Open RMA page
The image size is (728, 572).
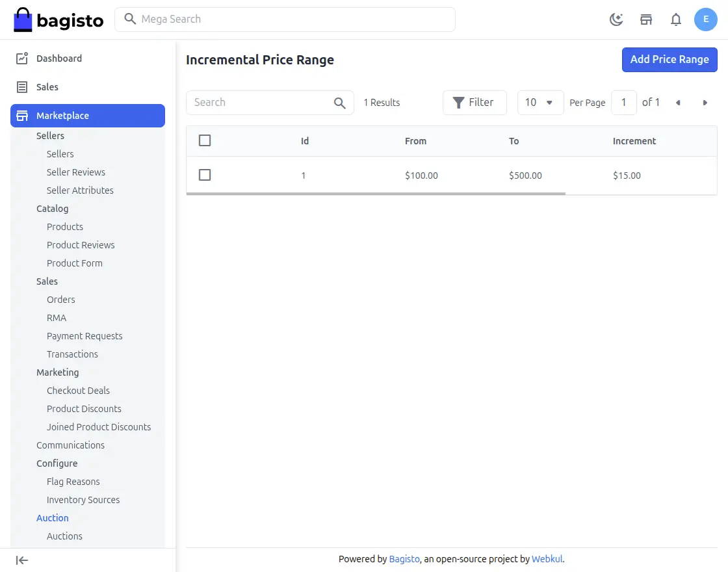click(56, 318)
